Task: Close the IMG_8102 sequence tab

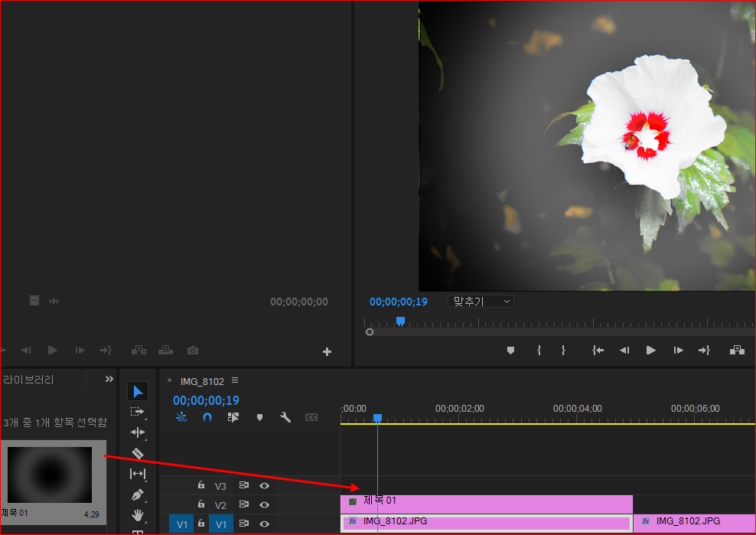Action: [169, 380]
